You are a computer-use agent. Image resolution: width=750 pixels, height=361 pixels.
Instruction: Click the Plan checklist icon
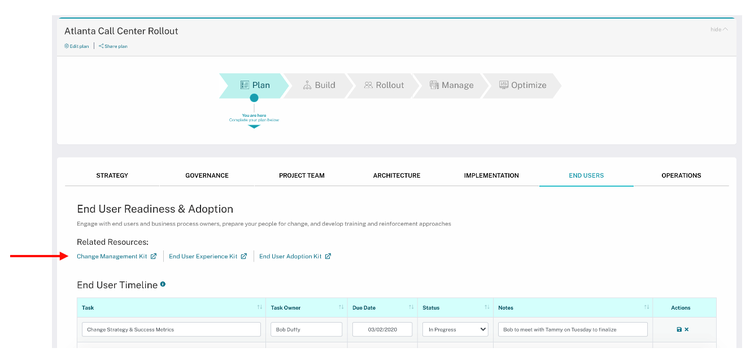tap(244, 86)
